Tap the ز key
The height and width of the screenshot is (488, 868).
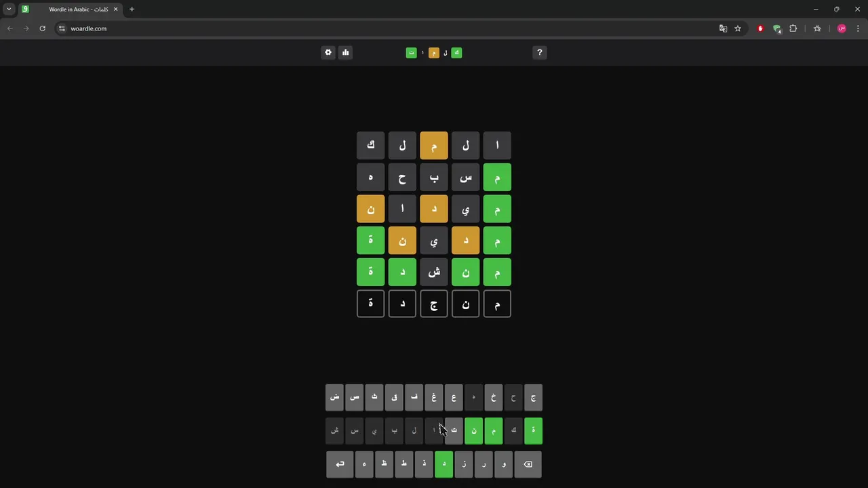click(x=464, y=464)
